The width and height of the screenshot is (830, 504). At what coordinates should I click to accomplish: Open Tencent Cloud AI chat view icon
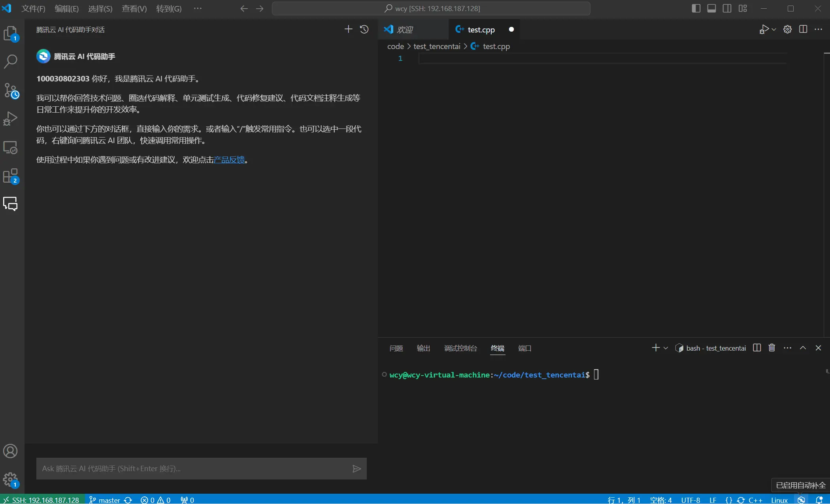tap(11, 204)
